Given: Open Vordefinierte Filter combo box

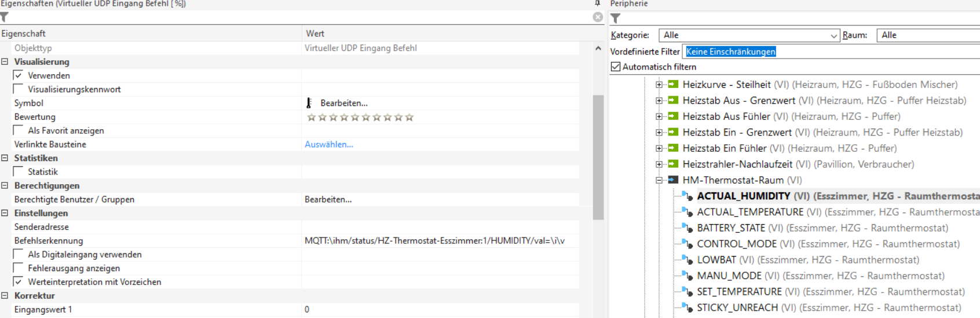Looking at the screenshot, I should point(831,52).
